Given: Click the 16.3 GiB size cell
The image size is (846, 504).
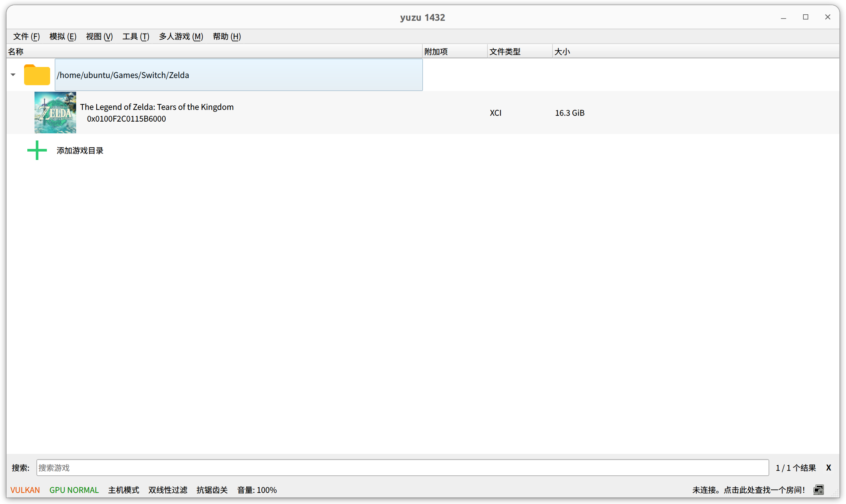Looking at the screenshot, I should pyautogui.click(x=569, y=113).
